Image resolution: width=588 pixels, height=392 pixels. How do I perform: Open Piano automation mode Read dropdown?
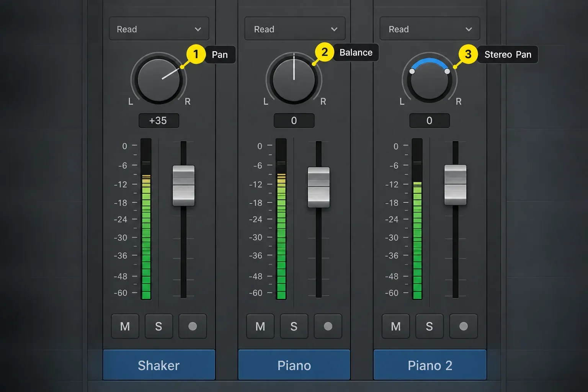295,29
